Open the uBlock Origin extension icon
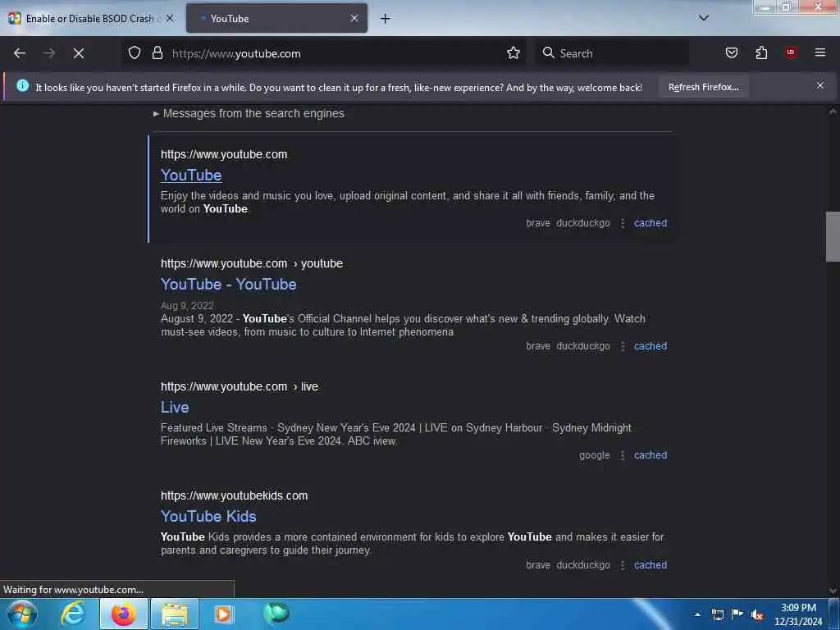Screen dimensions: 840x630 [x=790, y=52]
